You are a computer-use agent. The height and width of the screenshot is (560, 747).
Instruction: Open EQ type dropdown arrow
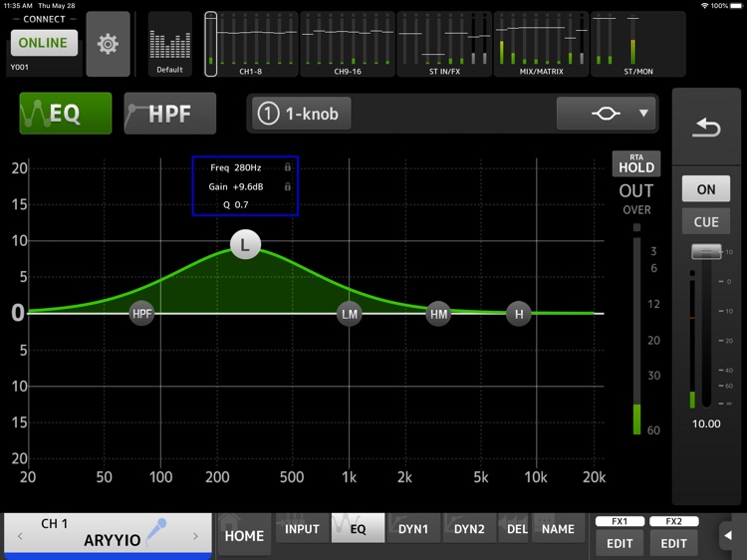point(643,114)
